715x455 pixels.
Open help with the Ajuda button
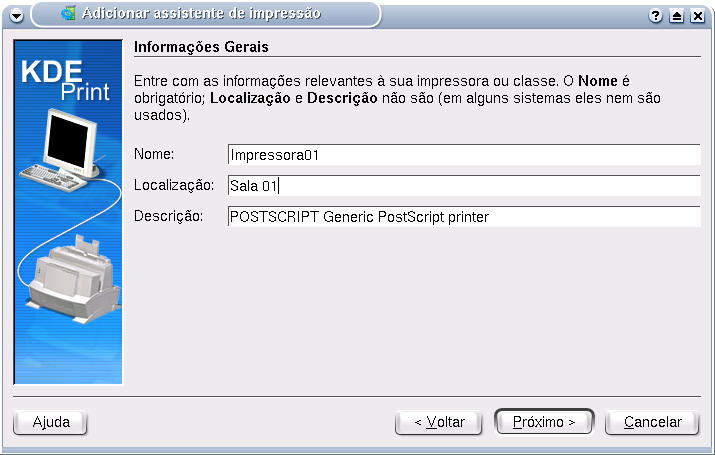point(50,423)
